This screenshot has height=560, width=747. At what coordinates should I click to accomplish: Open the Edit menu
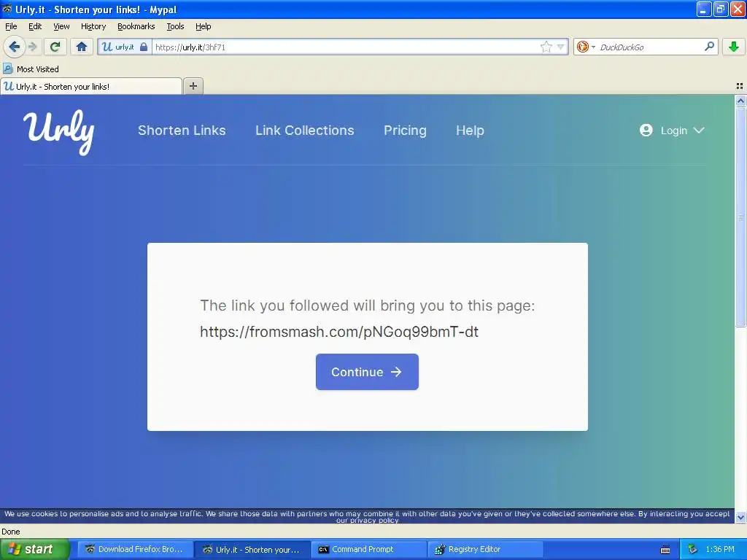[35, 26]
